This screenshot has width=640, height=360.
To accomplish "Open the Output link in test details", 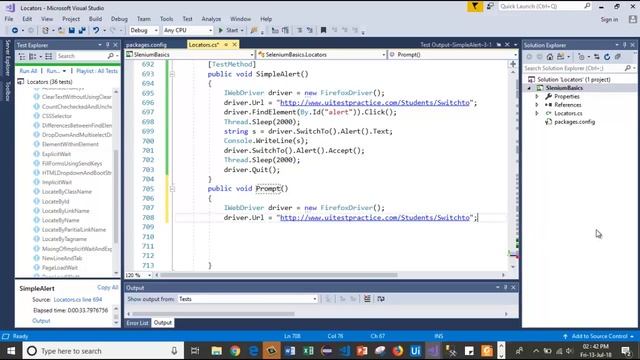I will (41, 320).
